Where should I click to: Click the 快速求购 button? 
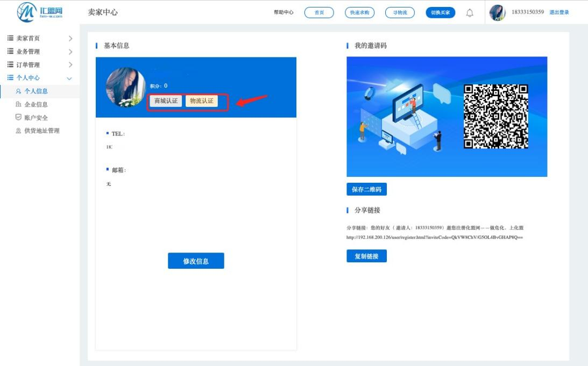359,12
